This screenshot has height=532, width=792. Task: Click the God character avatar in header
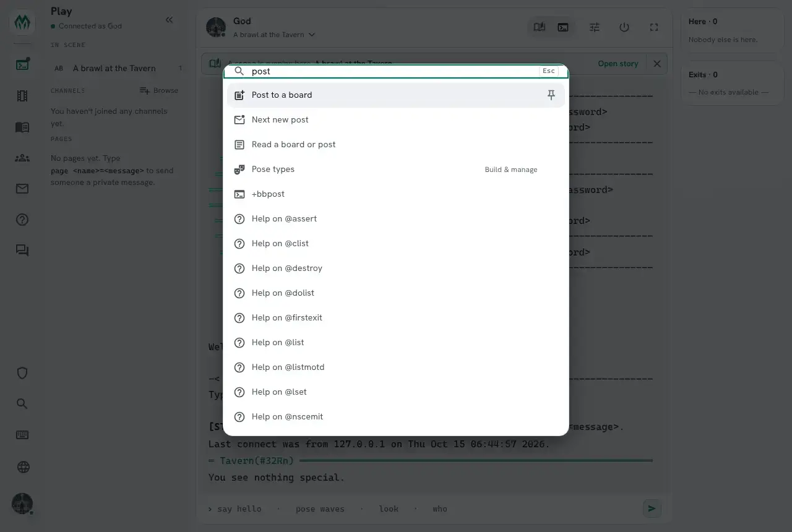point(216,27)
